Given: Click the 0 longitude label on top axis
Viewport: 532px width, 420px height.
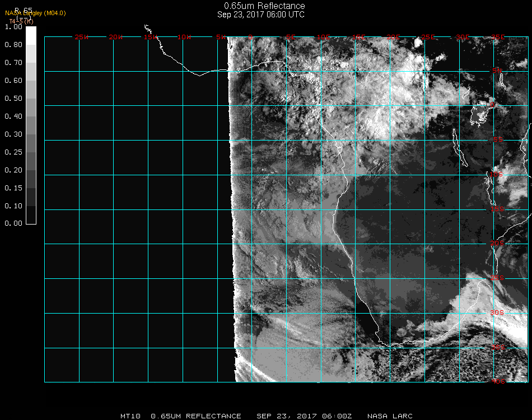Looking at the screenshot, I should (x=250, y=37).
